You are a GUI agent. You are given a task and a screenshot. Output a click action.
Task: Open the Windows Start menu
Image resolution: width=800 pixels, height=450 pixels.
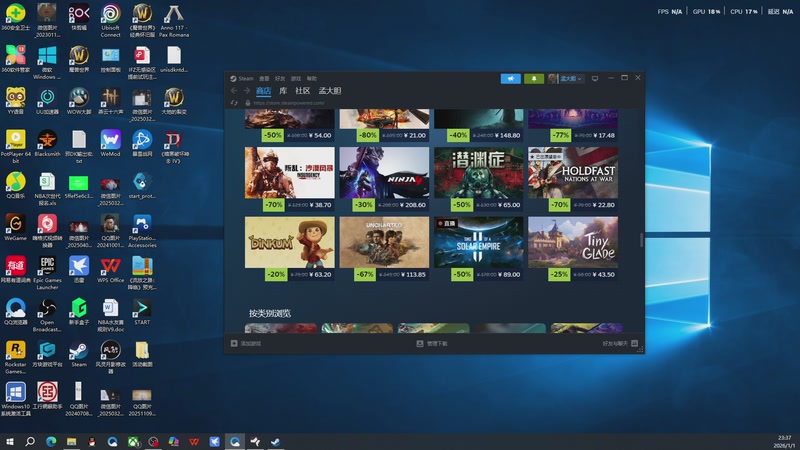tap(9, 441)
